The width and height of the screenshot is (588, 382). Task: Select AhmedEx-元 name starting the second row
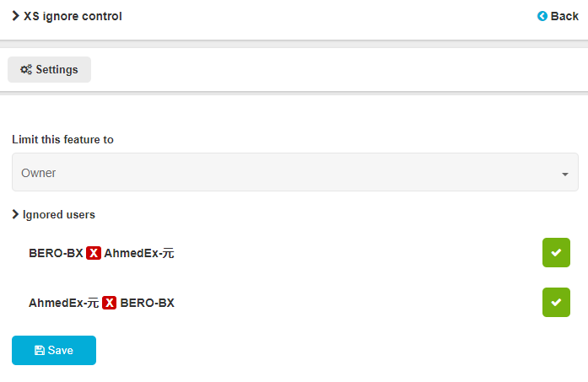pyautogui.click(x=64, y=303)
